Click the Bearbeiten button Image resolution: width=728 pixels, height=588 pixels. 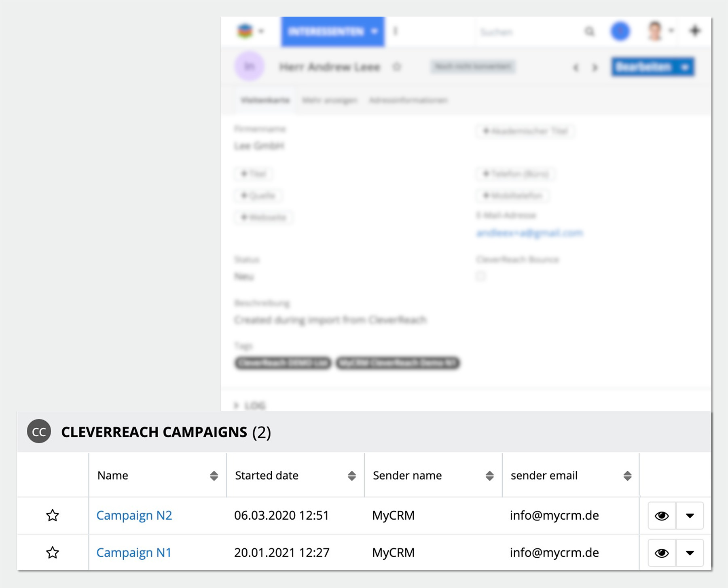pos(643,67)
